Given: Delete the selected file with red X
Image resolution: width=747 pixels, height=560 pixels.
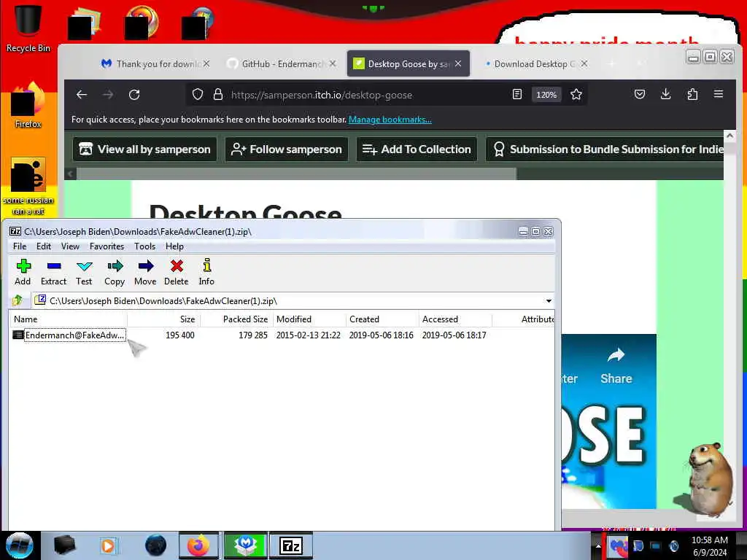Looking at the screenshot, I should pos(177,272).
